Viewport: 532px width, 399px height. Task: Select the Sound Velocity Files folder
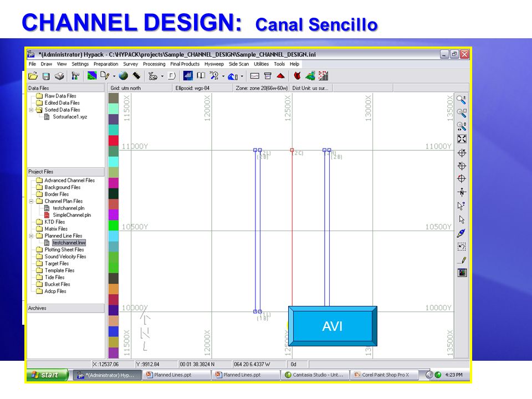(65, 257)
